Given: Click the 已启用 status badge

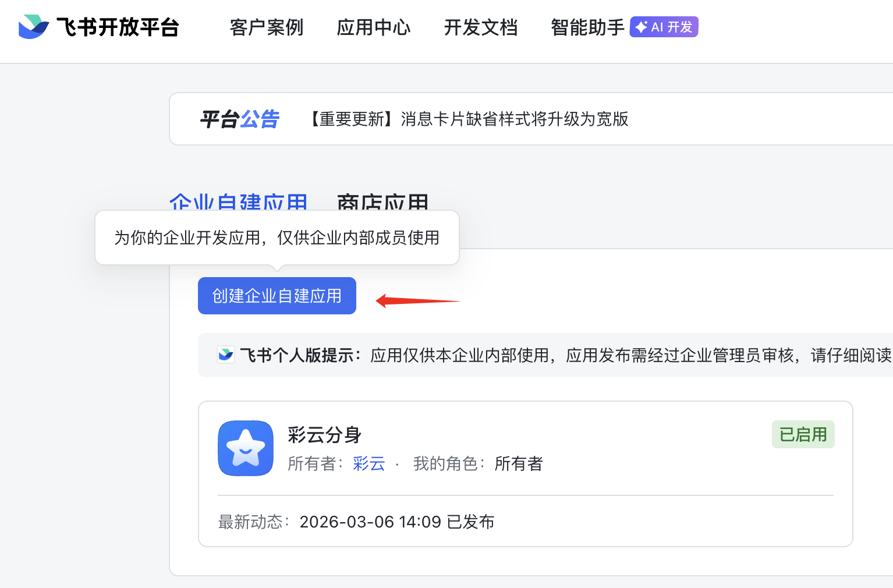Looking at the screenshot, I should pyautogui.click(x=803, y=434).
